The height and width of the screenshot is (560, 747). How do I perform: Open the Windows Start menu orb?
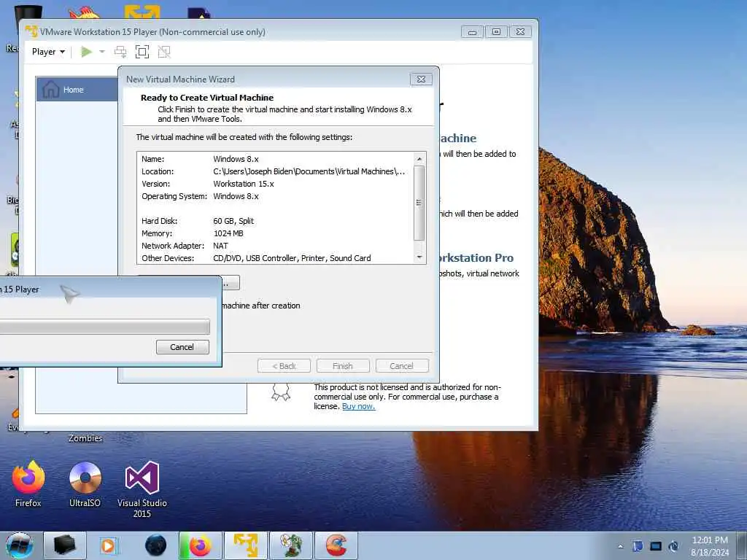click(x=20, y=545)
